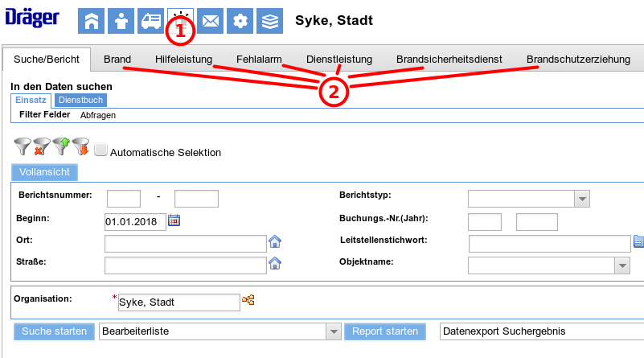Screen dimensions: 644x358
Task: Click the home icon in top toolbar
Action: pos(91,22)
